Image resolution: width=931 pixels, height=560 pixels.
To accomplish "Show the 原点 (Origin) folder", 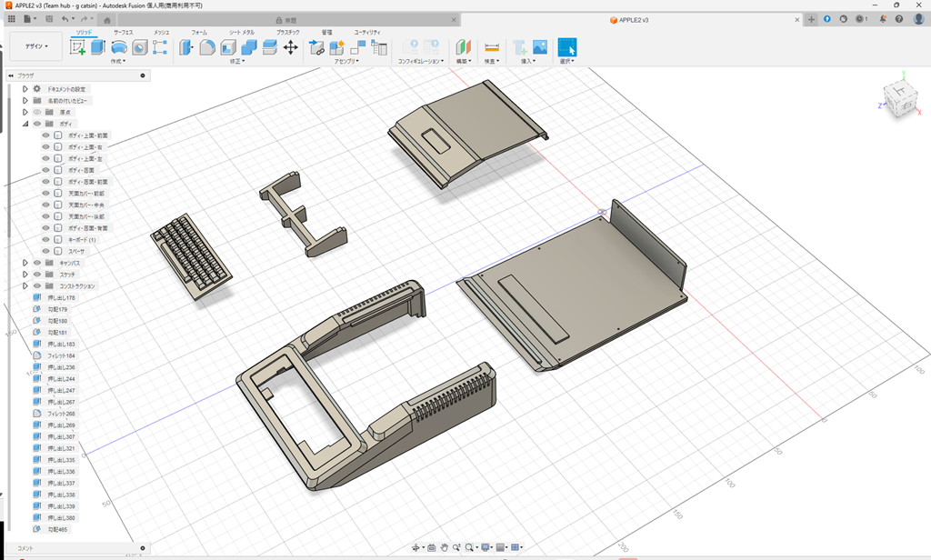I will tap(36, 112).
